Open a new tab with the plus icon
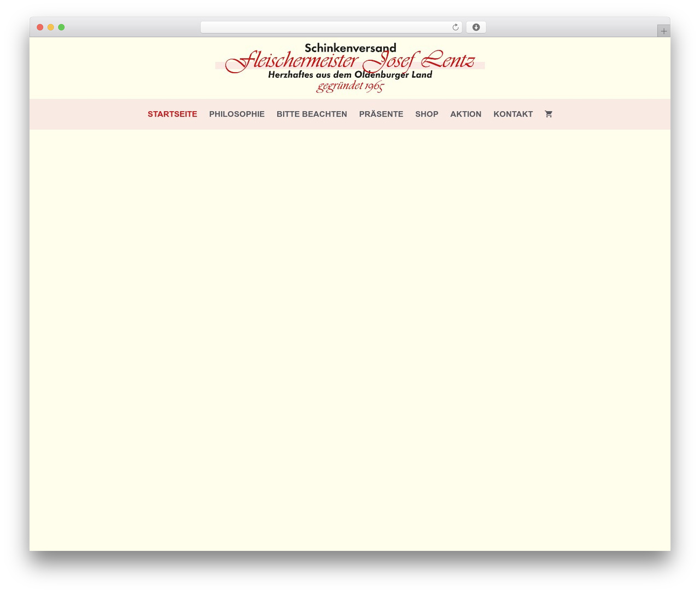The image size is (700, 593). pos(663,31)
